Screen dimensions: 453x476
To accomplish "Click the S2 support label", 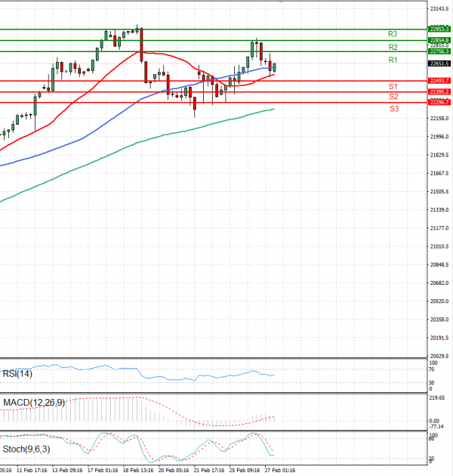I will tap(393, 97).
